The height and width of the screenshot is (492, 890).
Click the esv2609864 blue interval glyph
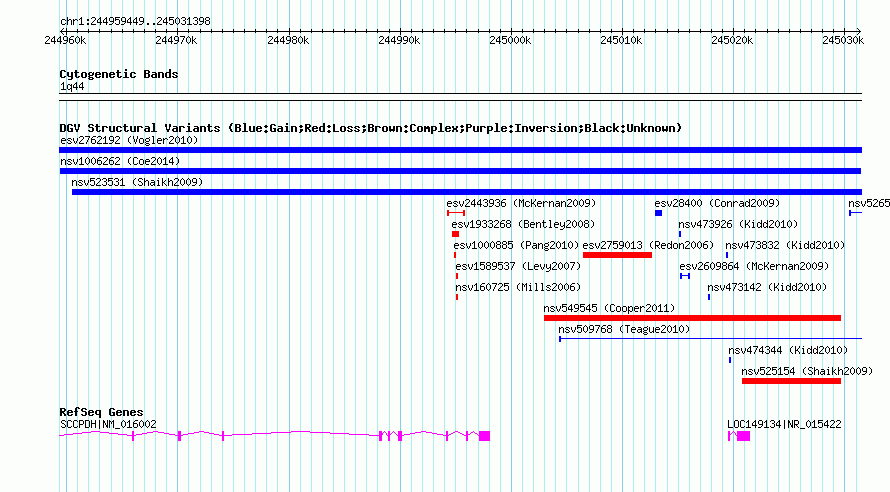[685, 276]
